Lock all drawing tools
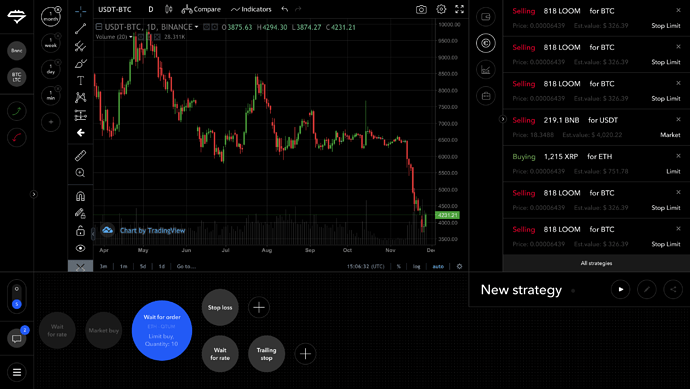 click(81, 231)
